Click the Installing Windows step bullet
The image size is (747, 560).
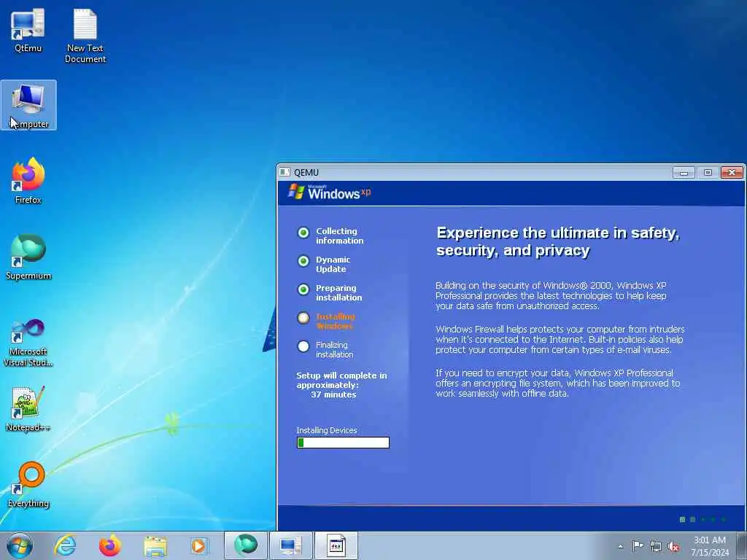(303, 318)
